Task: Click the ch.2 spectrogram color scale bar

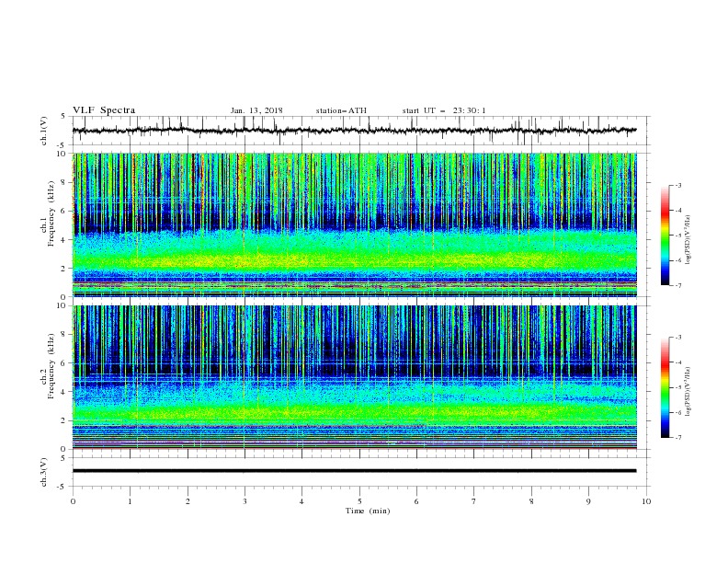Action: (x=665, y=387)
